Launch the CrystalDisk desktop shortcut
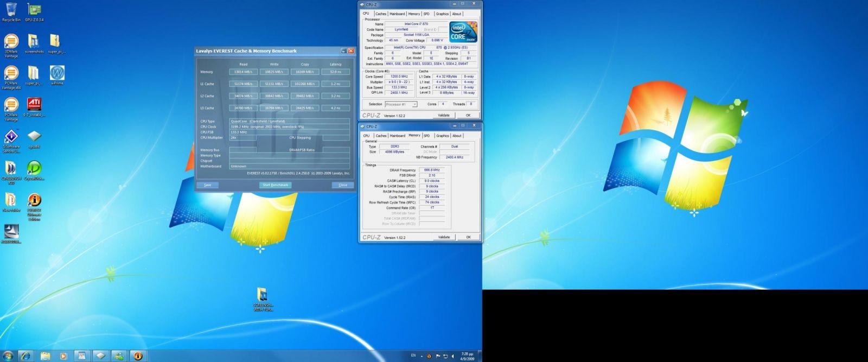The image size is (868, 362). tap(34, 171)
